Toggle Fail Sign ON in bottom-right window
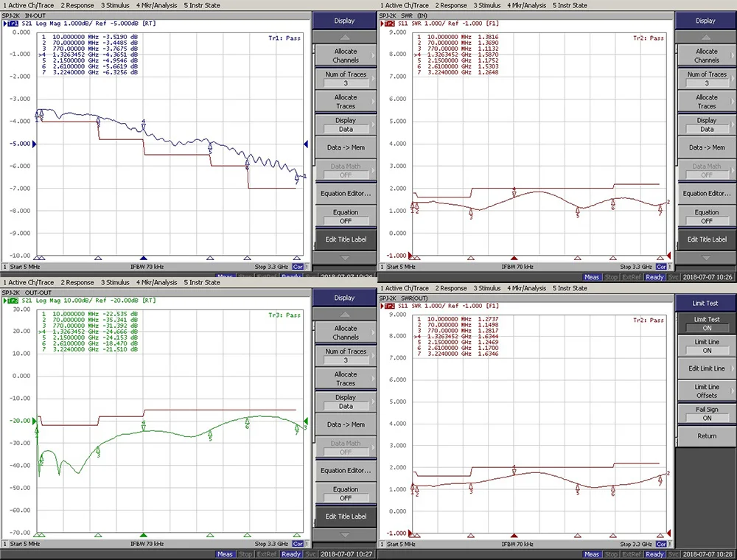 [x=707, y=413]
